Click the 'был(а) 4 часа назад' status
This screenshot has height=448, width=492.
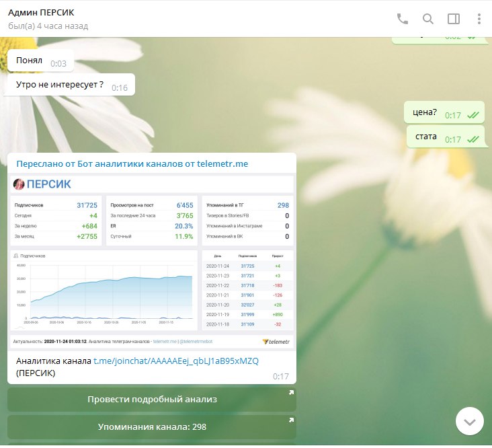(x=48, y=26)
